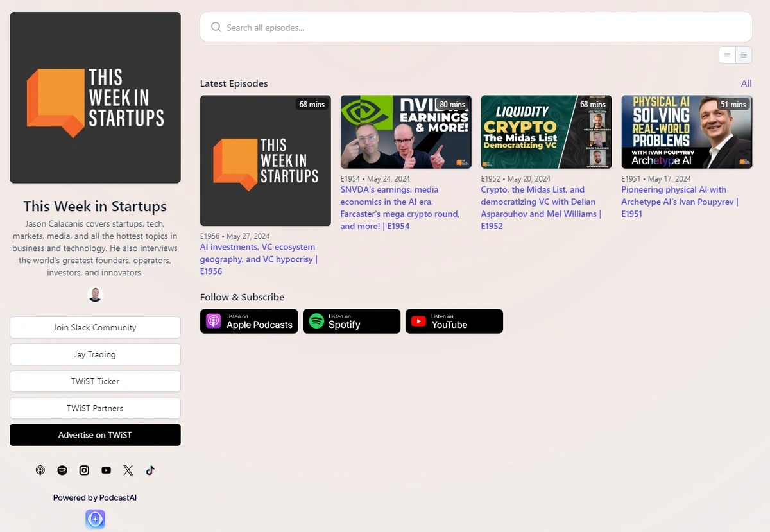This screenshot has height=532, width=770.
Task: Click the 80 mins duration badge
Action: 452,104
